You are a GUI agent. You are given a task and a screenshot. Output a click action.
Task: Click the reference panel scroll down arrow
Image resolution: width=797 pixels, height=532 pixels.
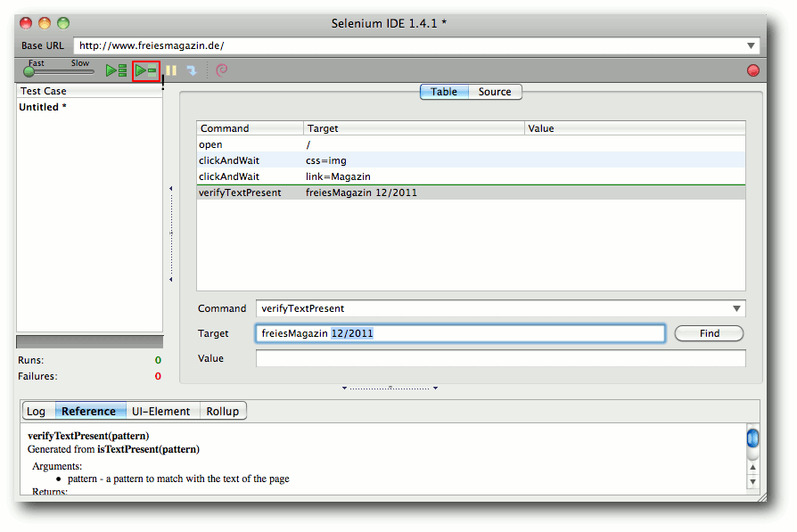point(752,482)
